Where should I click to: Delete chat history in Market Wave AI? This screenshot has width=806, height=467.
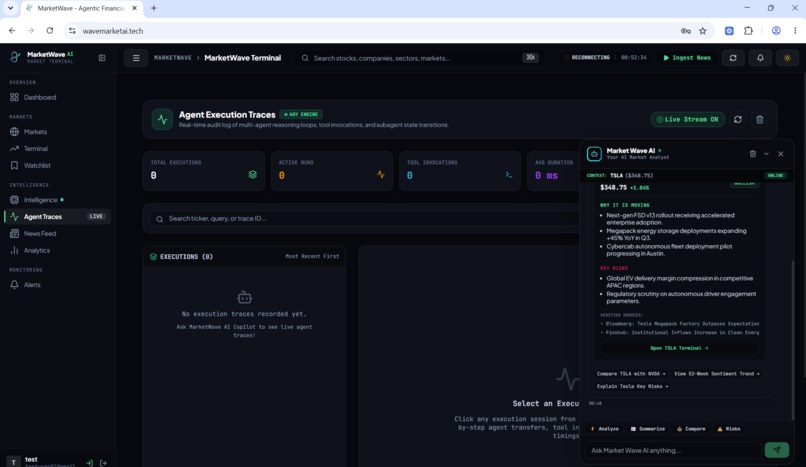click(753, 154)
